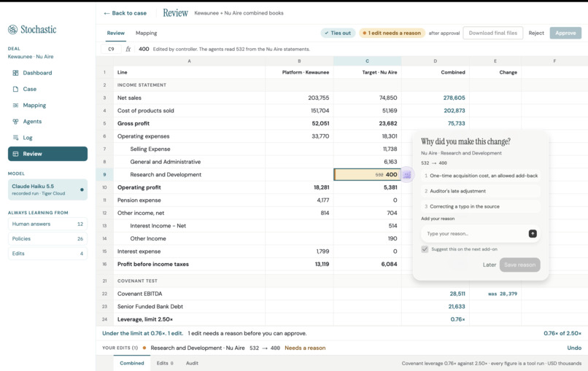Screen dimensions: 588x371
Task: Click column C header
Action: pyautogui.click(x=367, y=61)
